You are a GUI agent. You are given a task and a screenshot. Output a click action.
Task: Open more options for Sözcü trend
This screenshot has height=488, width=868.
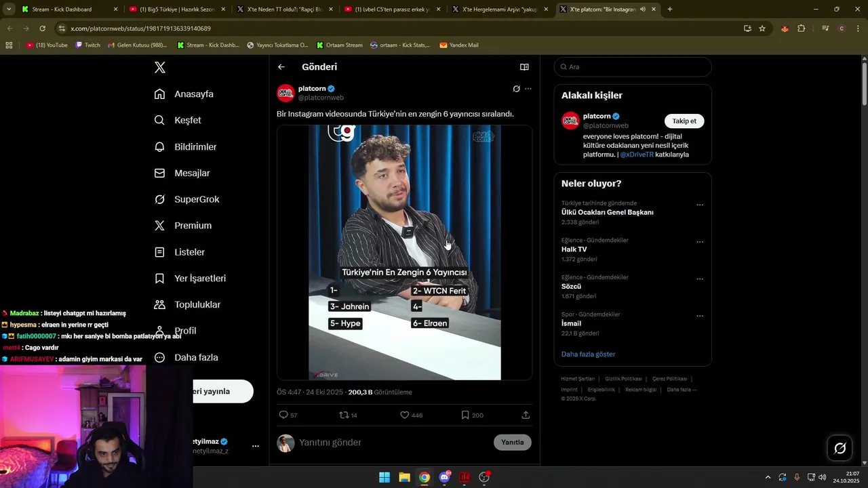(700, 279)
